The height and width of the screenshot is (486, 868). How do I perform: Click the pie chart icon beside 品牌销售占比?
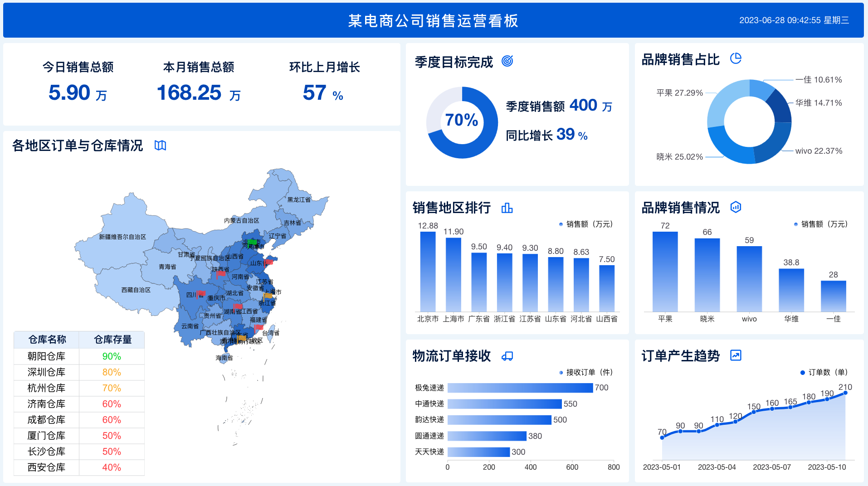click(x=736, y=58)
